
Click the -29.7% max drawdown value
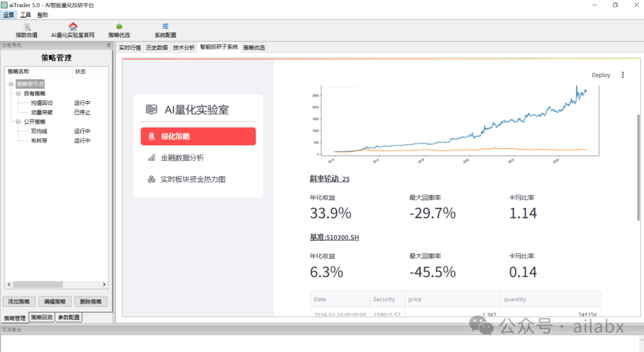[432, 213]
